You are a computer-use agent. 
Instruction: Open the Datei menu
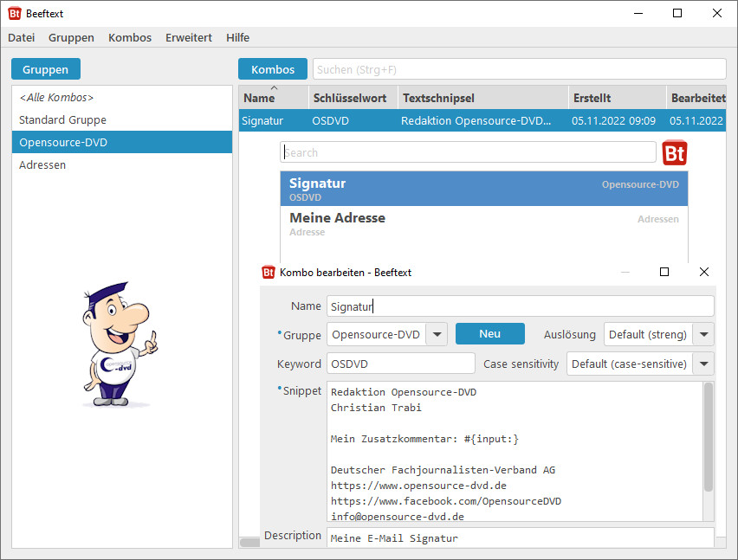pyautogui.click(x=21, y=37)
